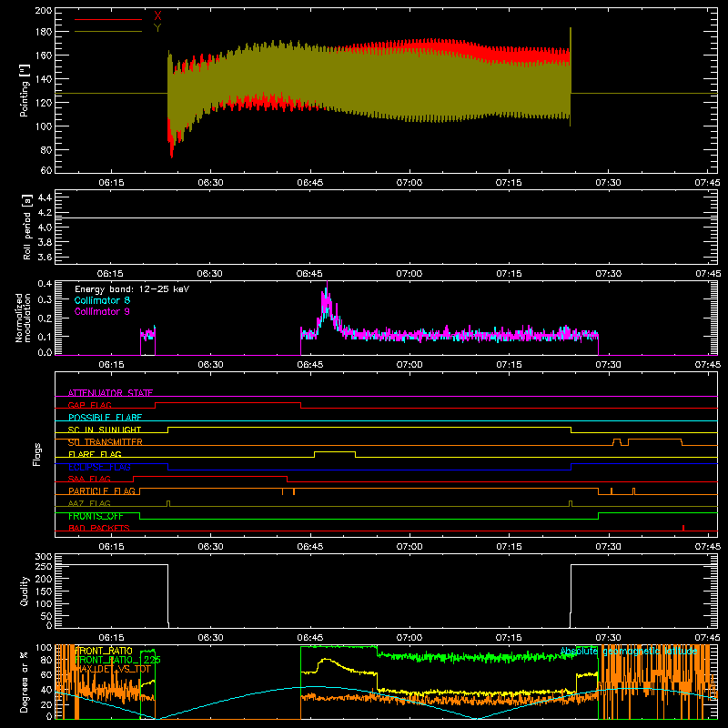Click the raised FLARE_FLAG pulse segment
The height and width of the screenshot is (728, 728).
tap(335, 451)
